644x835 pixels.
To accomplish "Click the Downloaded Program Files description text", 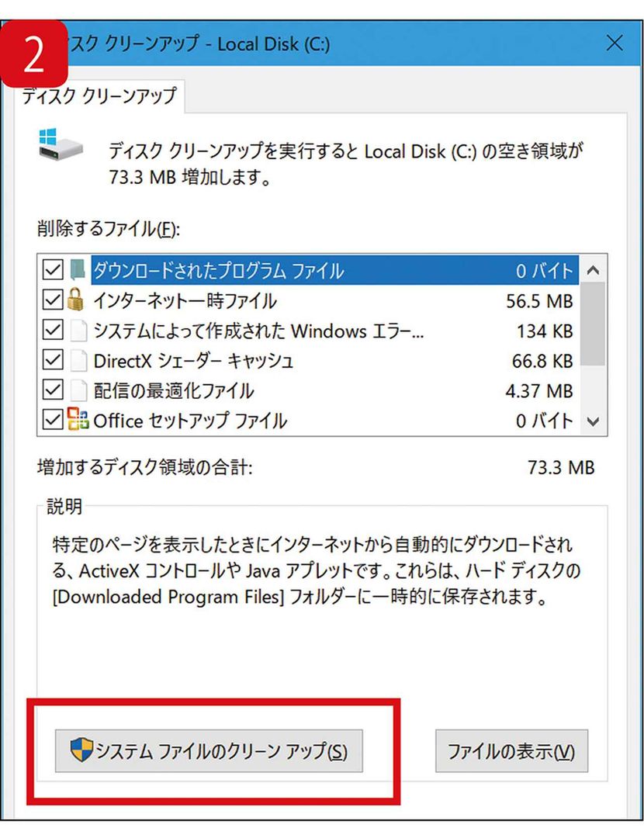I will pyautogui.click(x=316, y=570).
